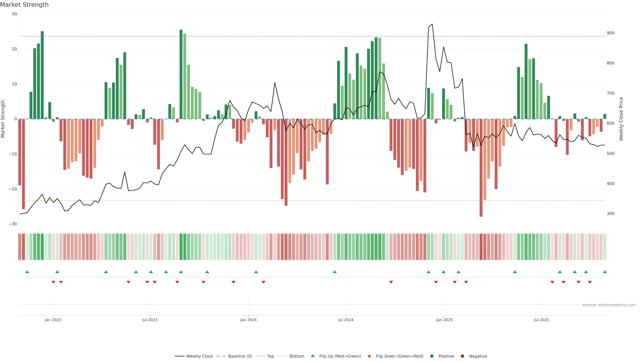
Task: Click the weekly close line's highest peak
Action: coord(432,24)
